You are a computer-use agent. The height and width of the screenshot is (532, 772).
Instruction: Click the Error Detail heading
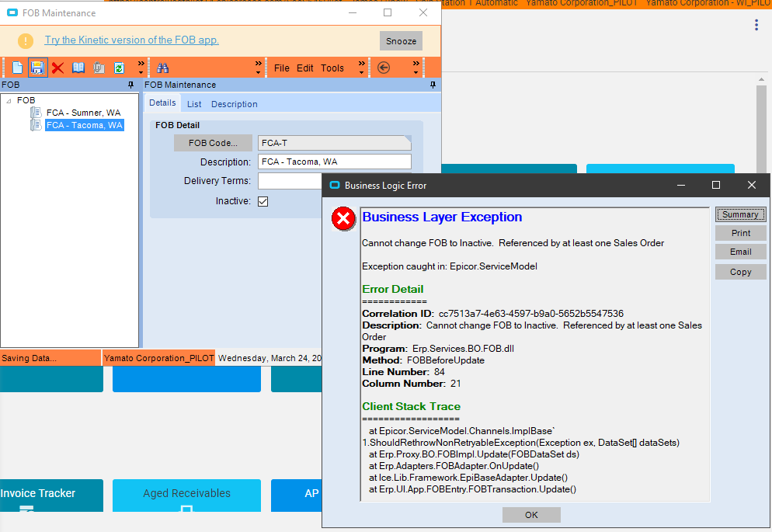pos(392,290)
